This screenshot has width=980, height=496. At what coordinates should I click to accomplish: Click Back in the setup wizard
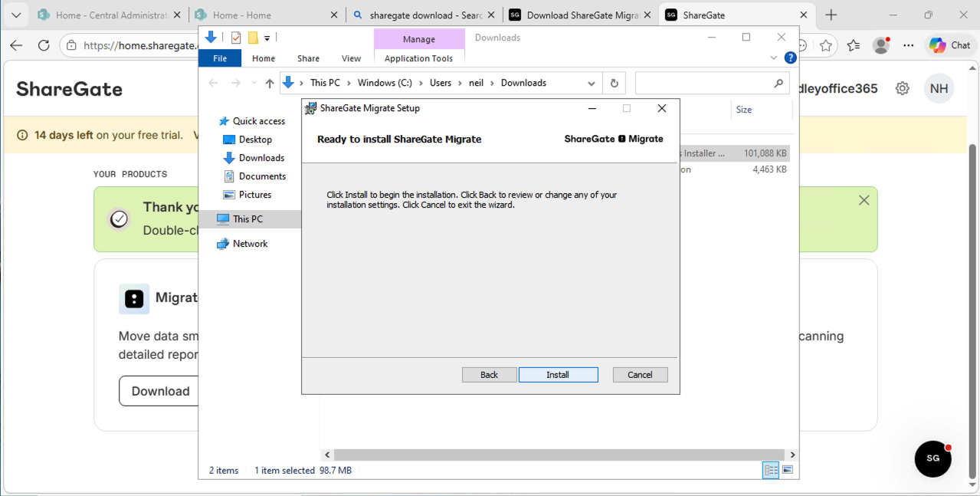pyautogui.click(x=489, y=375)
